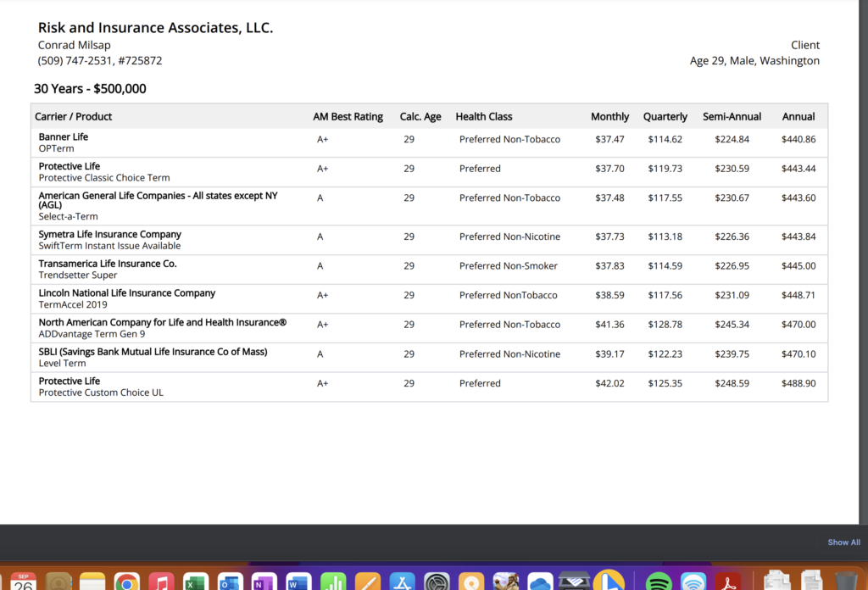Click SwiftTerm Instant Issue Available

pyautogui.click(x=109, y=246)
